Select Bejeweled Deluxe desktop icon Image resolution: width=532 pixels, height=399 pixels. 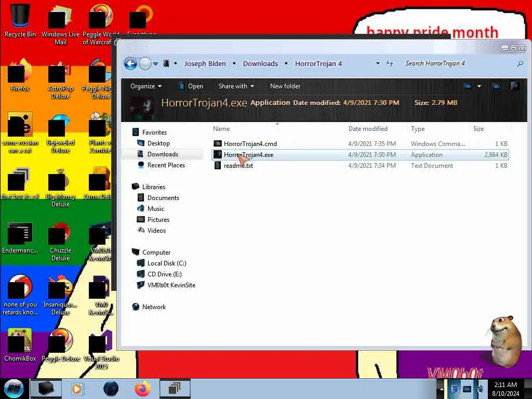(60, 132)
